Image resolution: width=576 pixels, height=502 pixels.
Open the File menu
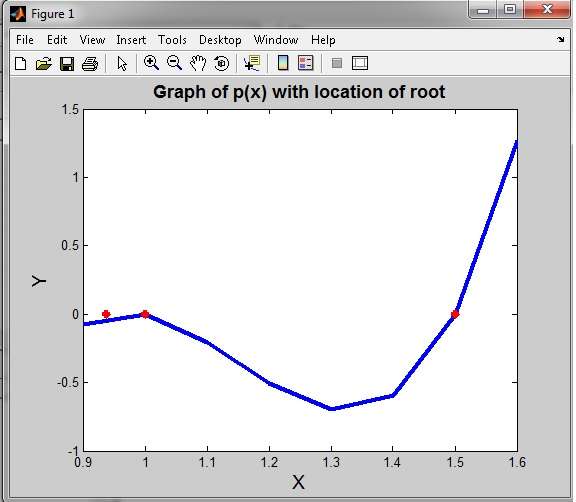(25, 40)
